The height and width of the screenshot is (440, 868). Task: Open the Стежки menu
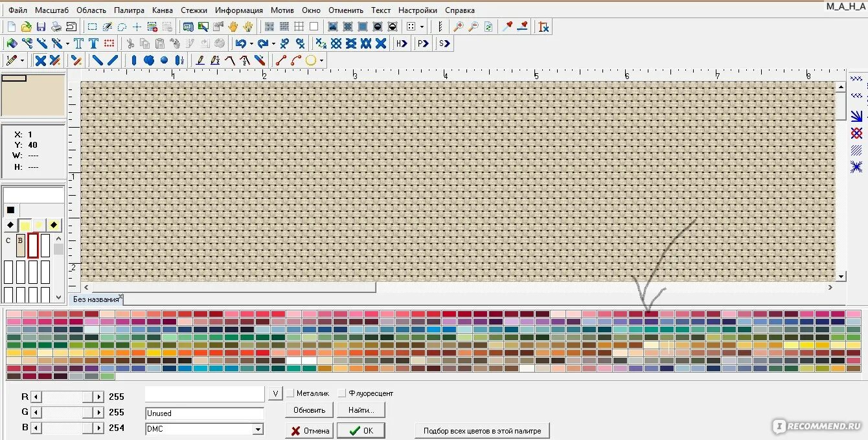click(194, 10)
